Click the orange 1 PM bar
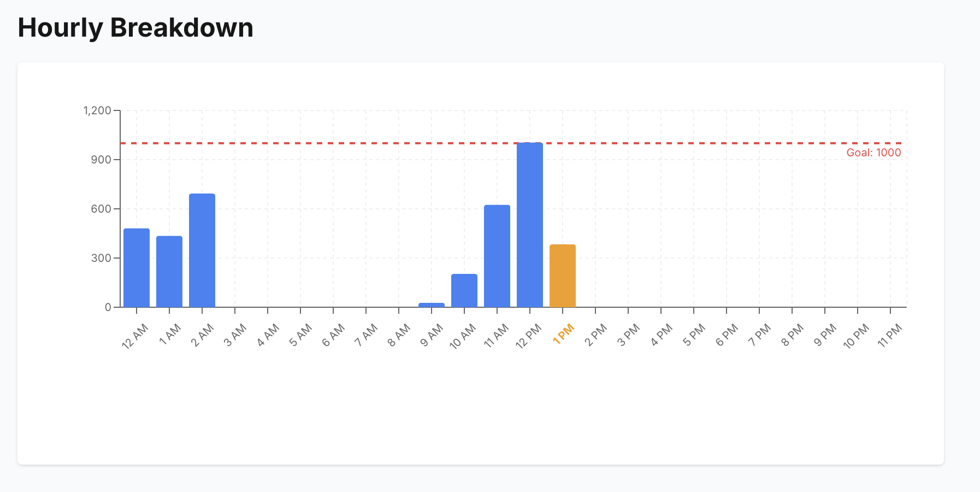The height and width of the screenshot is (492, 980). (x=563, y=276)
